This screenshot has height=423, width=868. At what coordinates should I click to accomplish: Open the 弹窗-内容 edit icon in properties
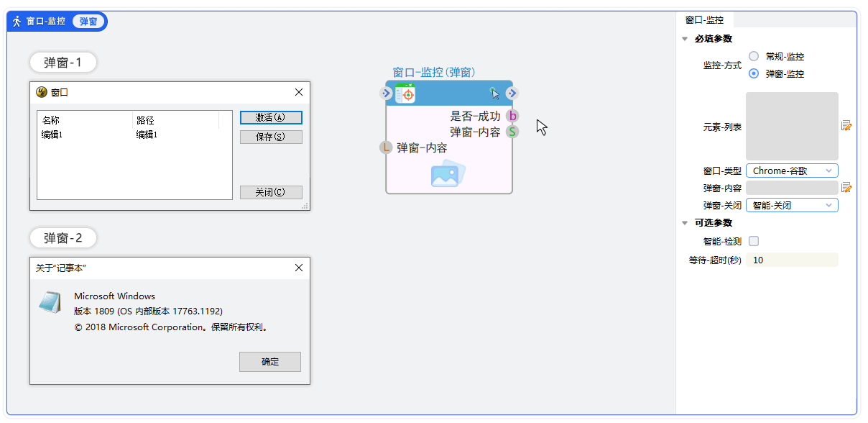[846, 188]
